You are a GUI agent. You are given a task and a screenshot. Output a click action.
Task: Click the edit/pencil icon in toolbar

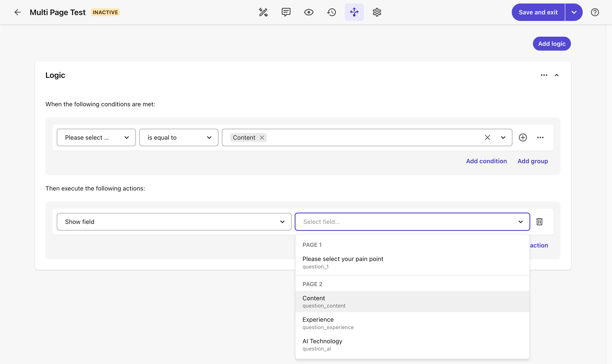(263, 12)
